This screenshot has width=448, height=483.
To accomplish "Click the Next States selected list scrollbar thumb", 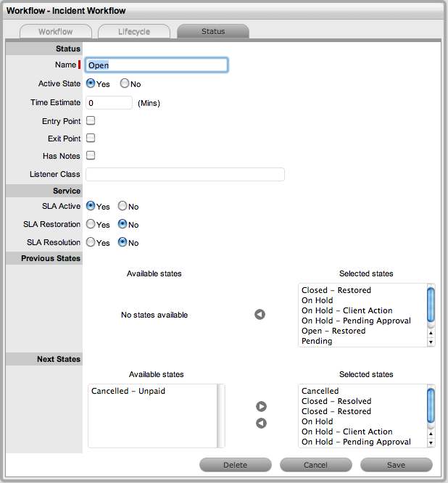I will pos(431,405).
